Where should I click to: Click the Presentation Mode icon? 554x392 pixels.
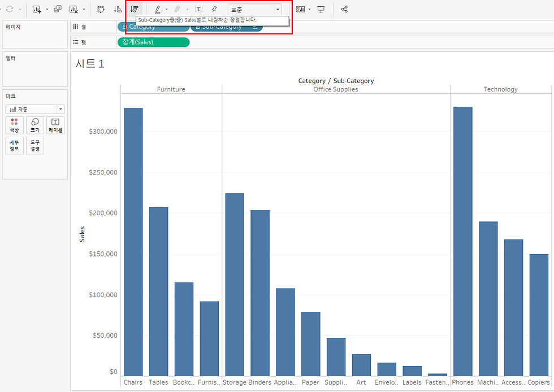(x=321, y=9)
